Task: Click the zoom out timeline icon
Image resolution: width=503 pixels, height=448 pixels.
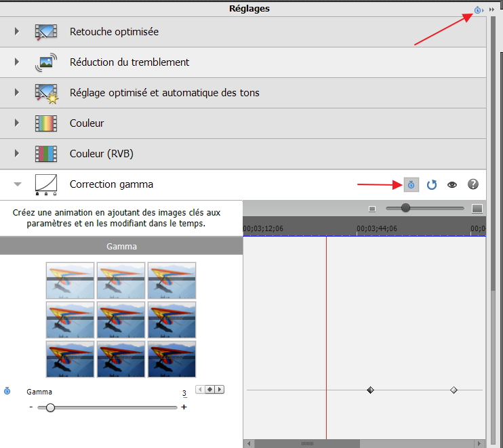Action: (372, 209)
